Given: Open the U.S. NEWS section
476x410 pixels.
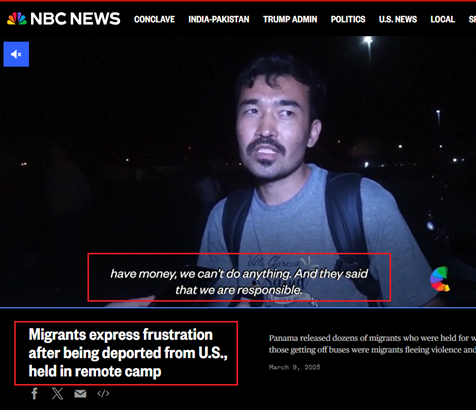Looking at the screenshot, I should pos(398,19).
